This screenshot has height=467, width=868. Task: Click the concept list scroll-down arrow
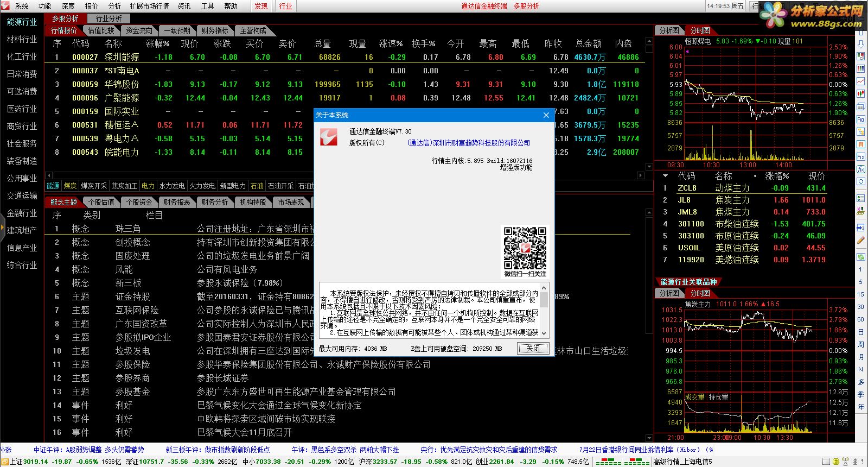point(649,437)
